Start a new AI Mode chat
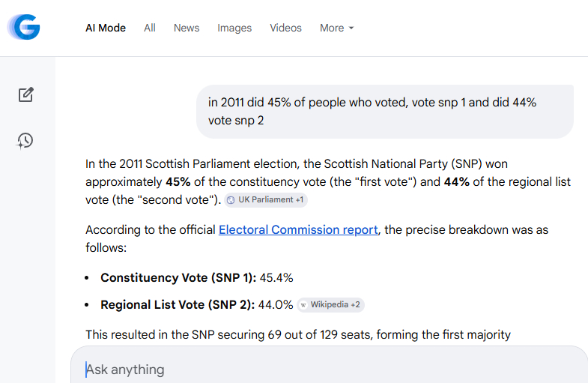 point(26,95)
